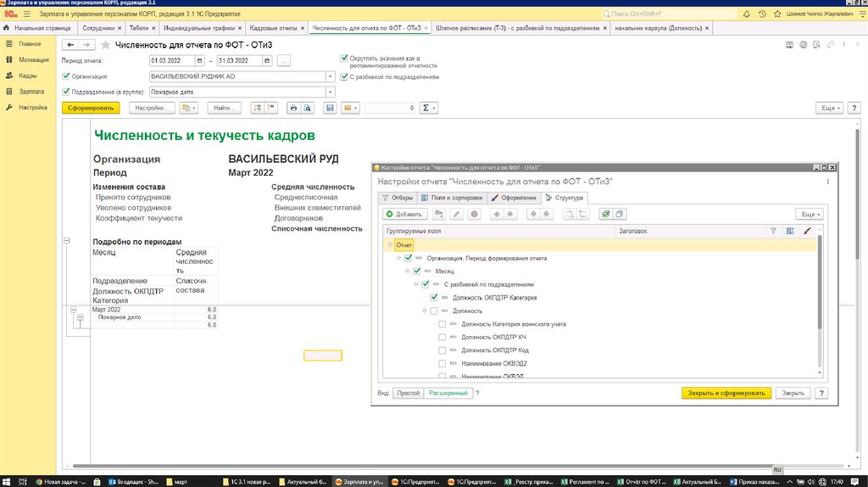Expand the Подразделение dropdown with Пожарное дело
The image size is (868, 487).
click(x=329, y=92)
